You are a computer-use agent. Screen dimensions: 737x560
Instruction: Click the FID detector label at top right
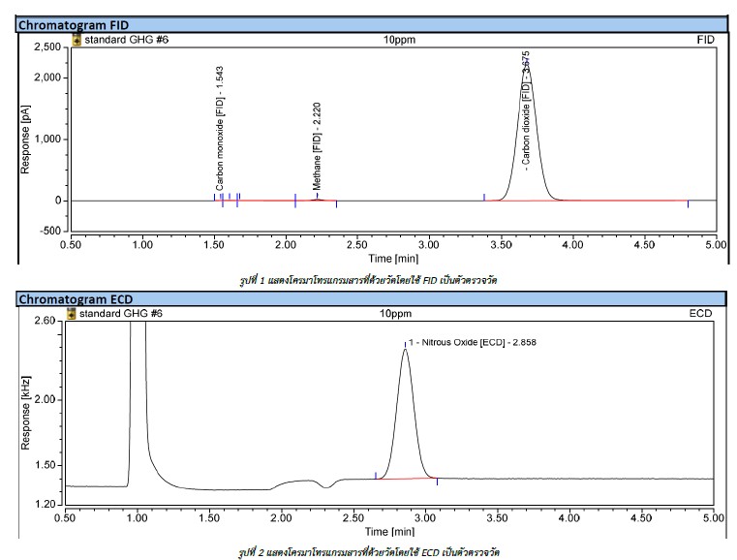704,41
